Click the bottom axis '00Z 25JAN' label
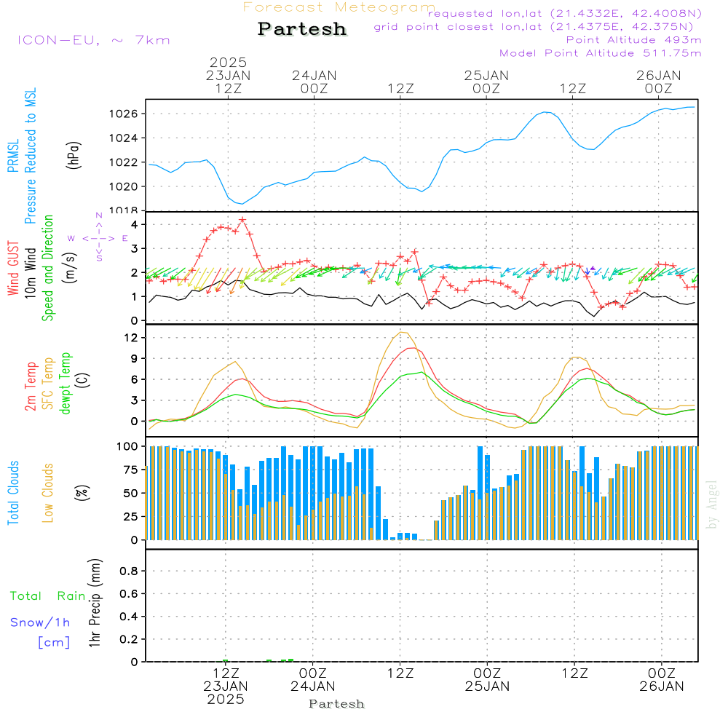 487,680
